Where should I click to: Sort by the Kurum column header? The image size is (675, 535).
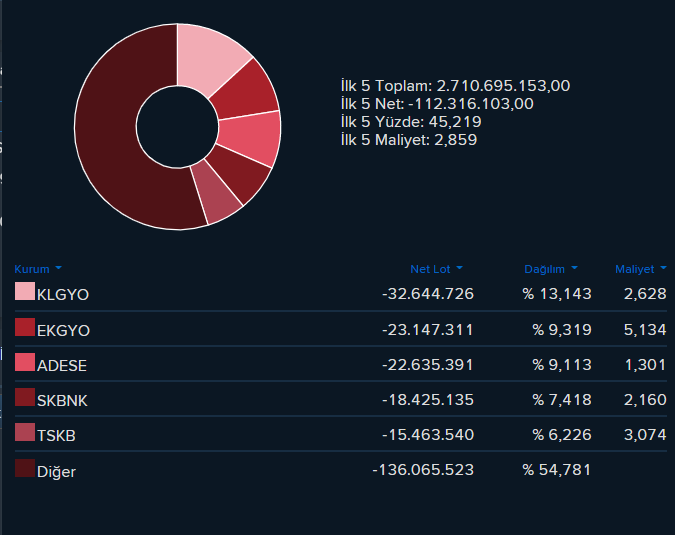tap(32, 269)
